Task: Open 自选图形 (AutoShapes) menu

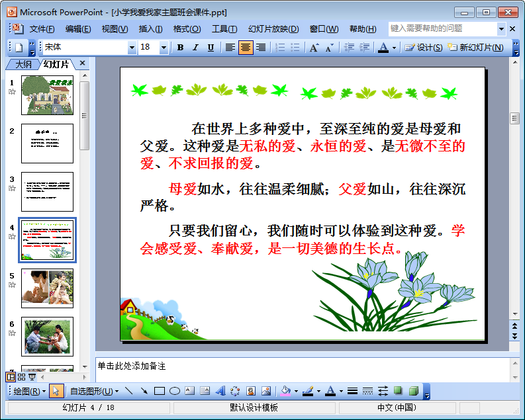Action: click(94, 391)
